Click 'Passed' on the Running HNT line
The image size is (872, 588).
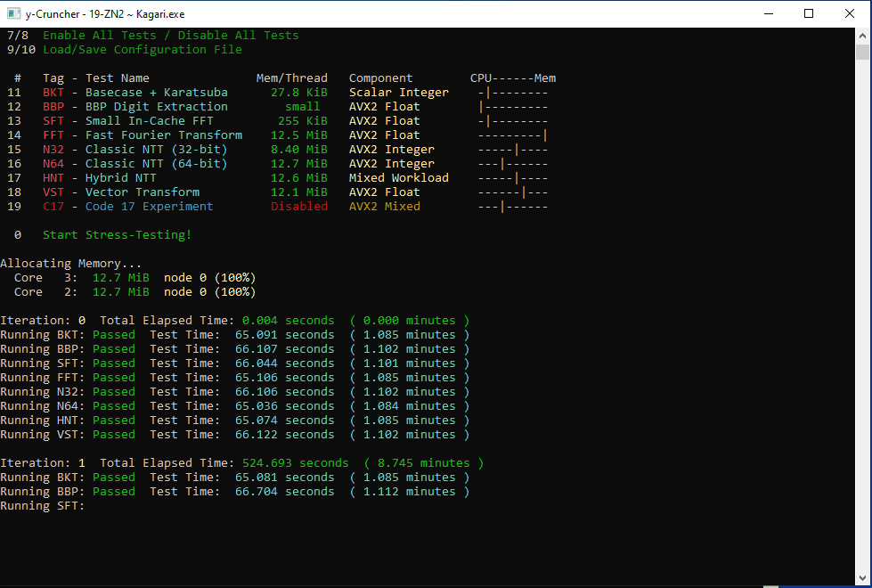pyautogui.click(x=114, y=421)
